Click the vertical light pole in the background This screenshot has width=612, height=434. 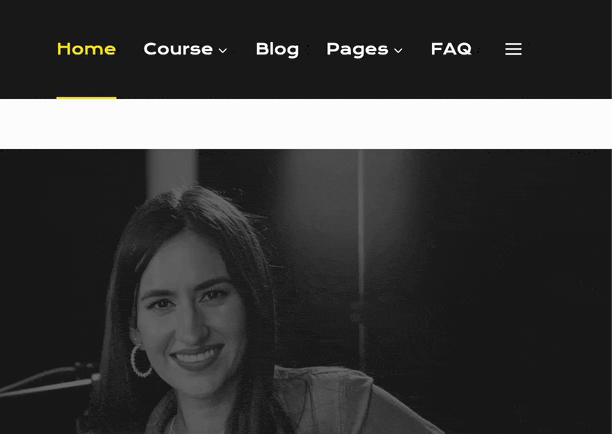tap(361, 258)
